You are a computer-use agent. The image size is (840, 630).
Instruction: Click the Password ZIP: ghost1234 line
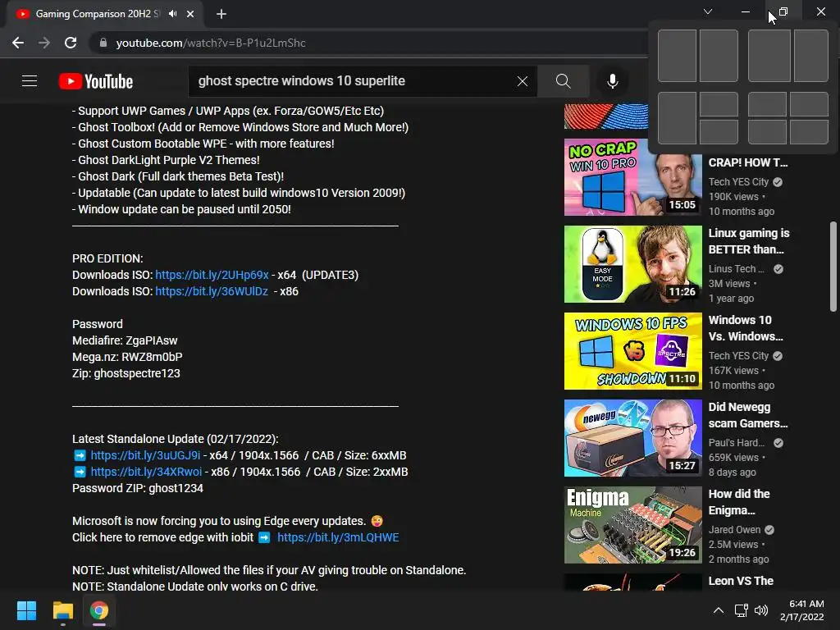138,488
